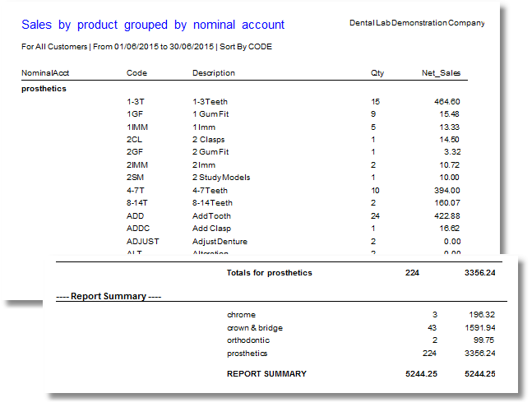Screen dimensions: 532x407
Task: Click the description '2 Study Models'
Action: (221, 177)
